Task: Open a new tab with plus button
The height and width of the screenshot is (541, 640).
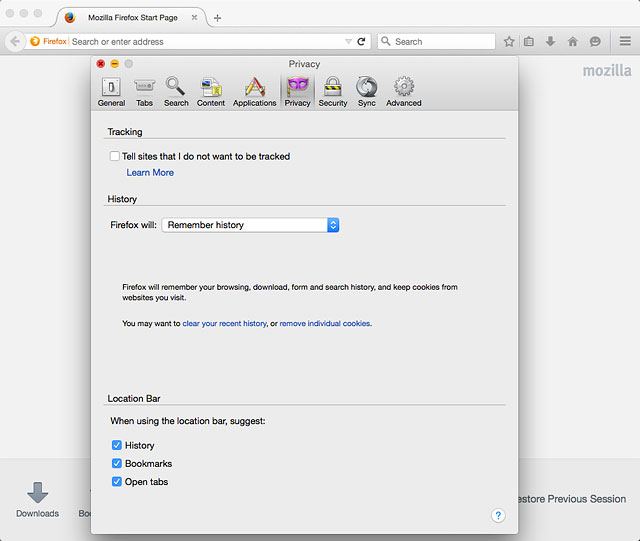Action: [x=218, y=18]
